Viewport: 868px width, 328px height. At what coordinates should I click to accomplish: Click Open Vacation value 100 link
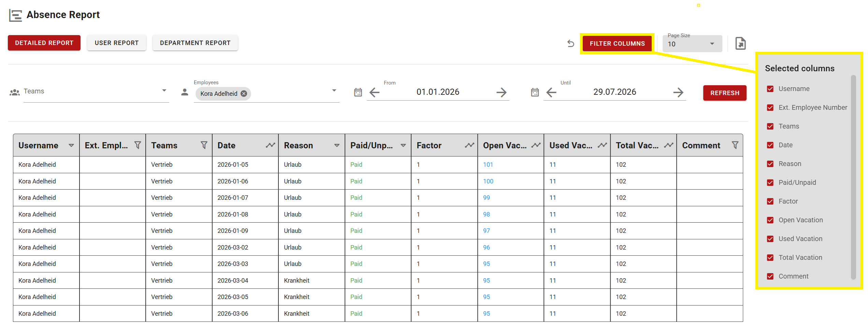488,181
